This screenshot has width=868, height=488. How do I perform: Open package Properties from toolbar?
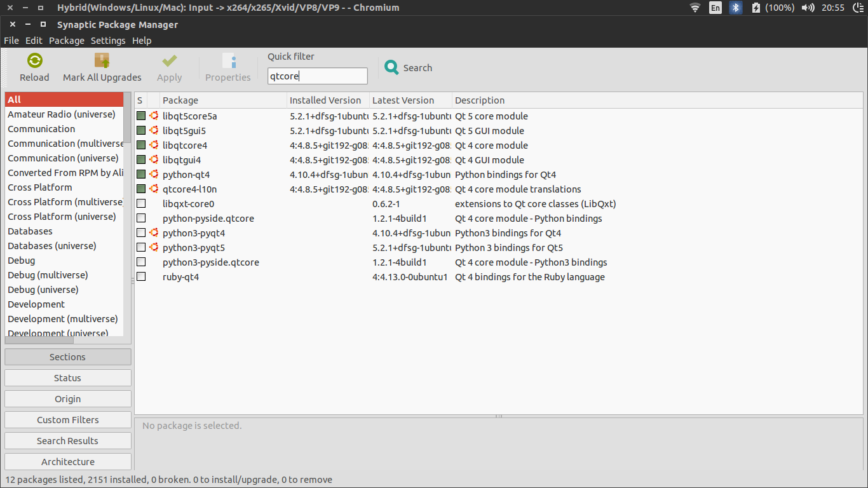pos(228,68)
